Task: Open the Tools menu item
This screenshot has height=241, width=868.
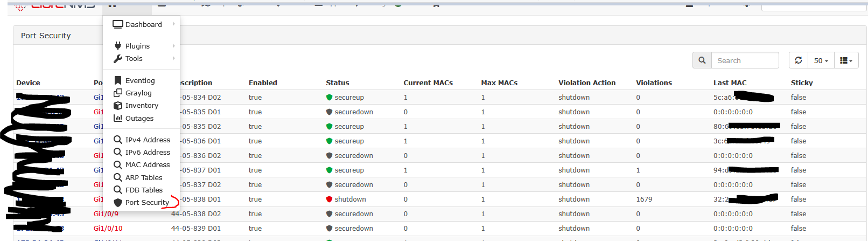Action: click(x=134, y=58)
